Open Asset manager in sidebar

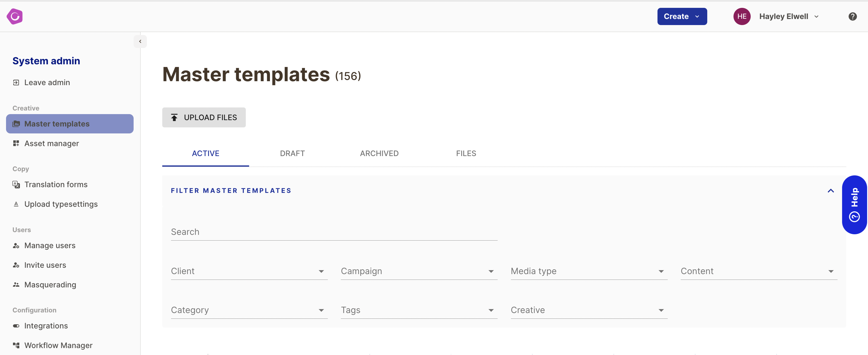52,143
